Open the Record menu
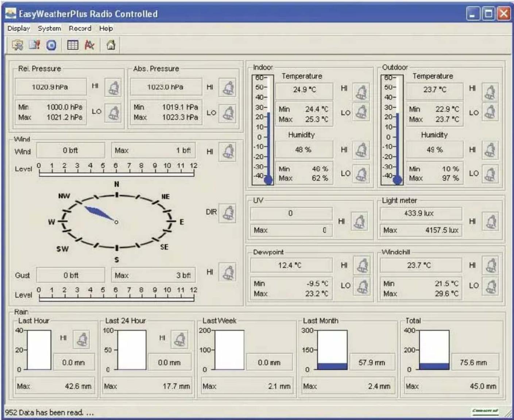The height and width of the screenshot is (420, 514). click(x=80, y=28)
